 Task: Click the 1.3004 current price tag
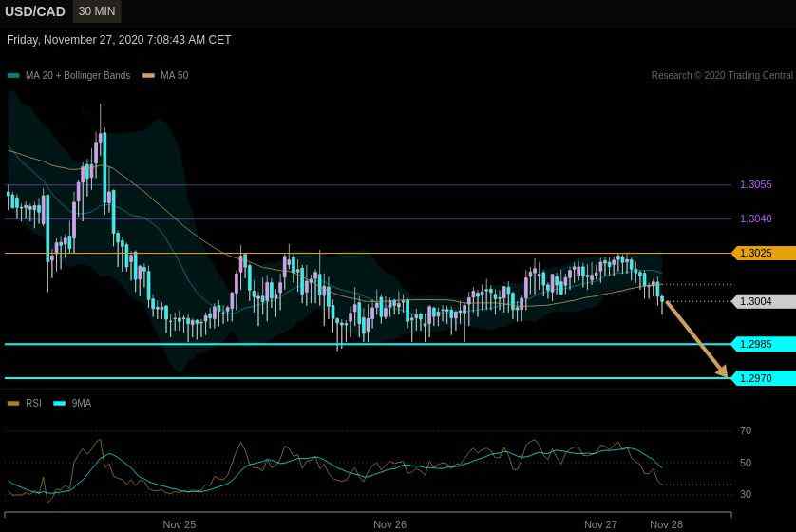764,301
